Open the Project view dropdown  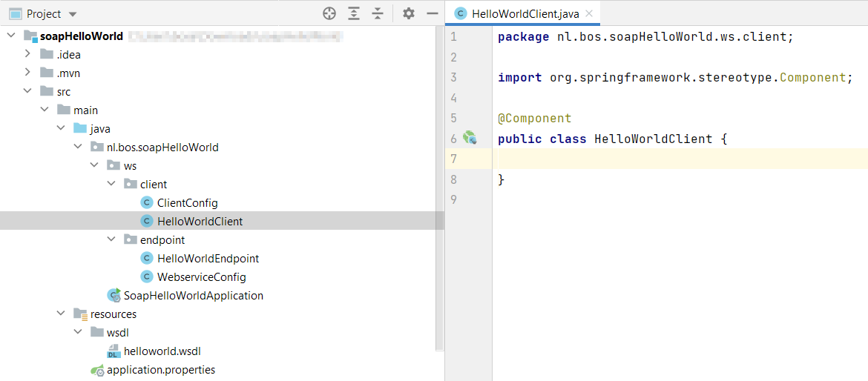pos(72,14)
